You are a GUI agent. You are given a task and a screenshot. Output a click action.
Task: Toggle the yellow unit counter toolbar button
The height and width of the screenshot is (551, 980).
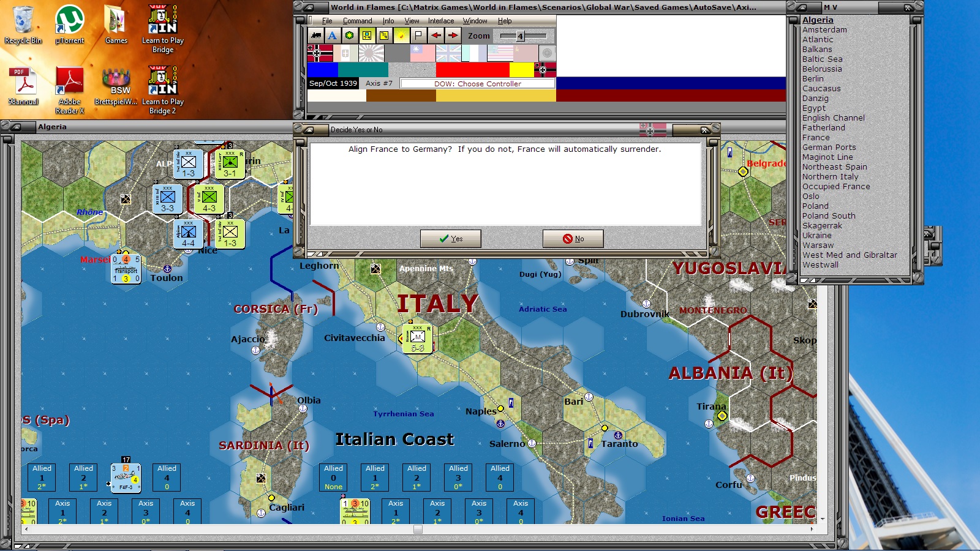click(x=366, y=36)
